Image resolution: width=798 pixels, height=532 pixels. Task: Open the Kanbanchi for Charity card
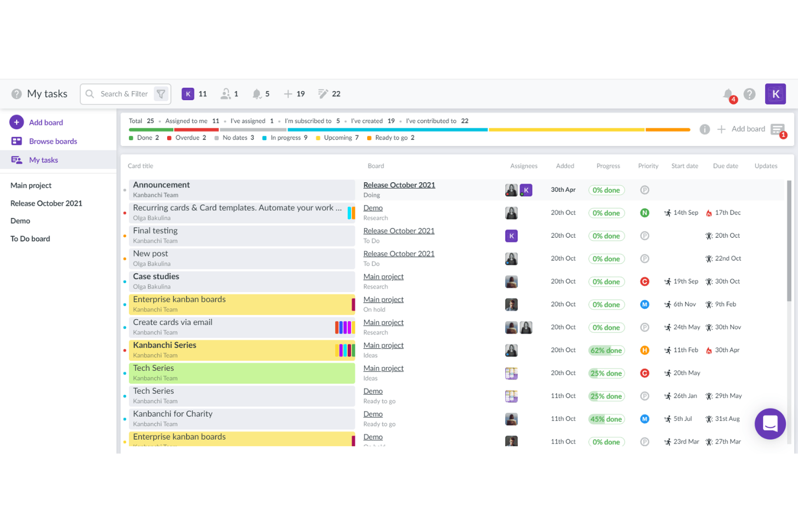tap(242, 419)
